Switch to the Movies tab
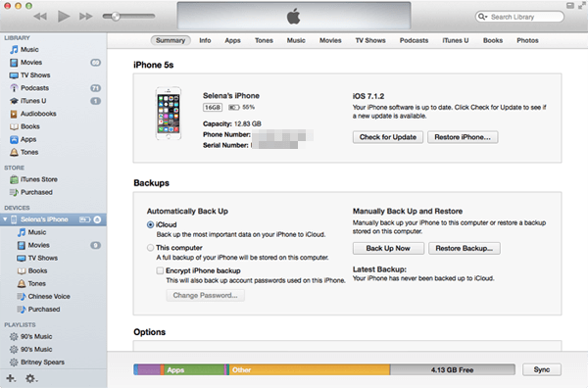This screenshot has width=588, height=388. [330, 40]
